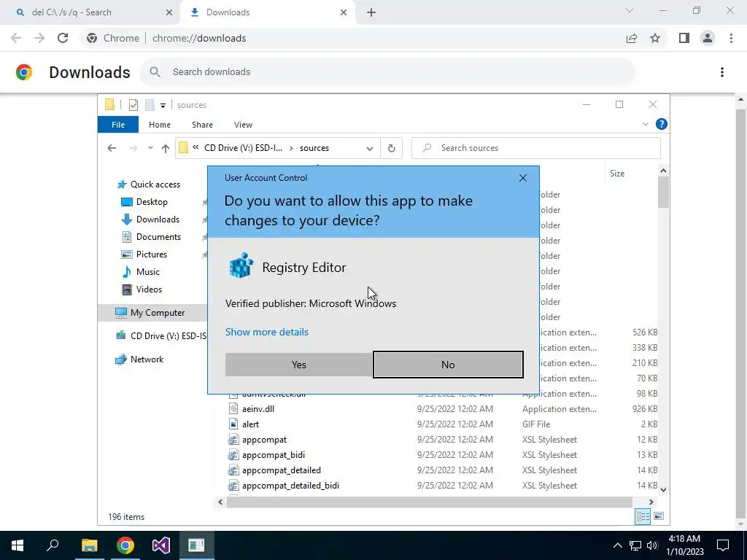Expand the Explorer ribbon chevron
The width and height of the screenshot is (747, 560).
[645, 124]
